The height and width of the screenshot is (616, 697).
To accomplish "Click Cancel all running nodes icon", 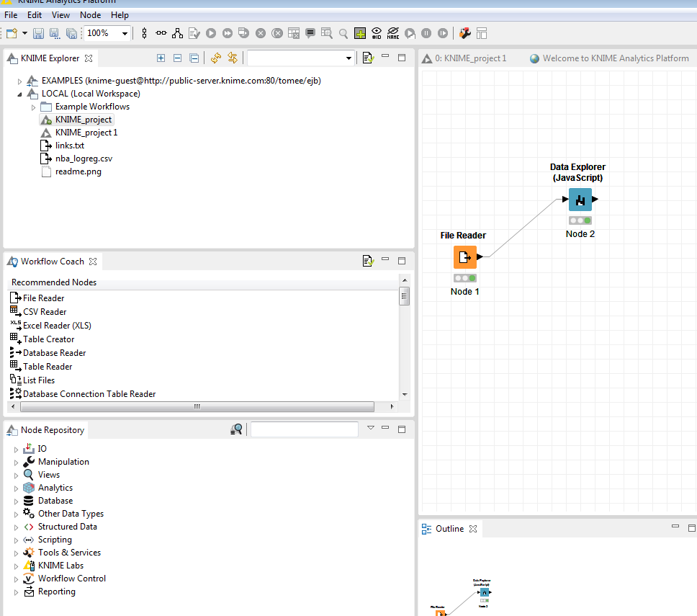I will click(277, 33).
